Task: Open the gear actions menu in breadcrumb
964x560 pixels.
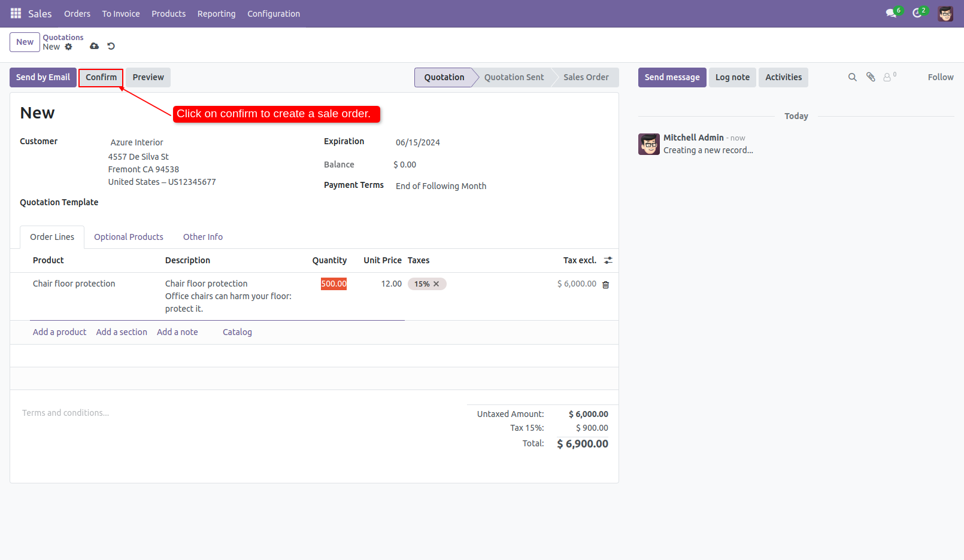Action: [69, 47]
